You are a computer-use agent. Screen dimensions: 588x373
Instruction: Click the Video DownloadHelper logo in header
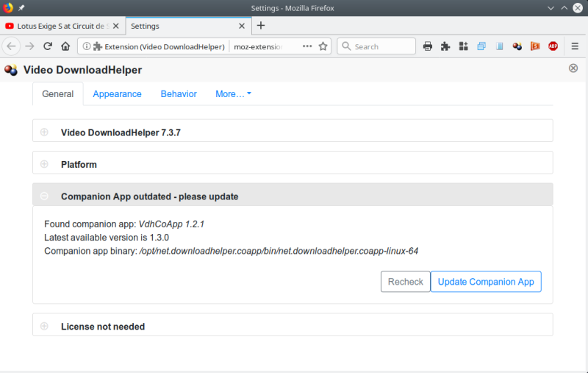(11, 70)
